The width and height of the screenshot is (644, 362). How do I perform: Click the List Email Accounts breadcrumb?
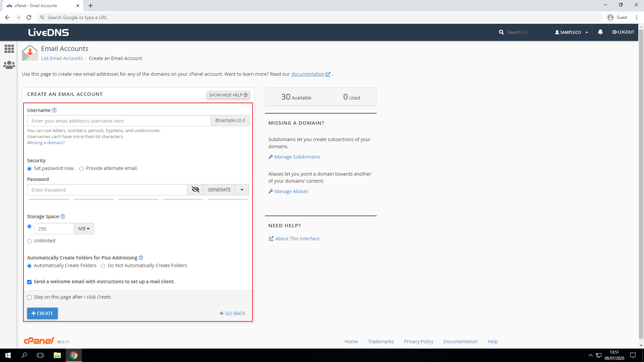click(x=62, y=58)
